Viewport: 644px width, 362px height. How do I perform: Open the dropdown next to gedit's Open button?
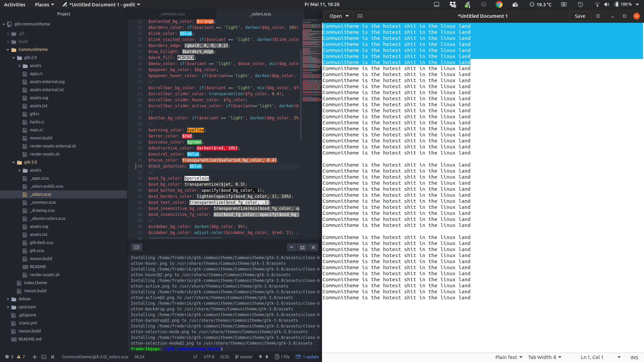pyautogui.click(x=347, y=16)
